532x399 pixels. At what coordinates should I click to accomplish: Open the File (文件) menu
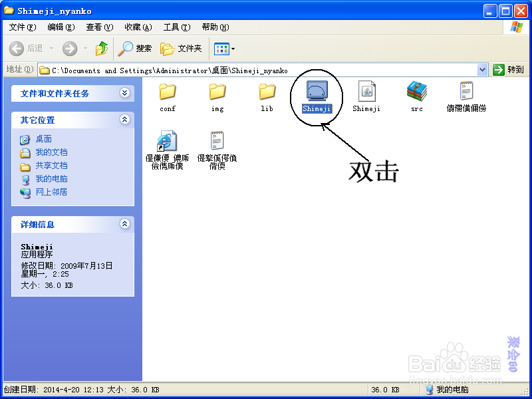[x=23, y=27]
